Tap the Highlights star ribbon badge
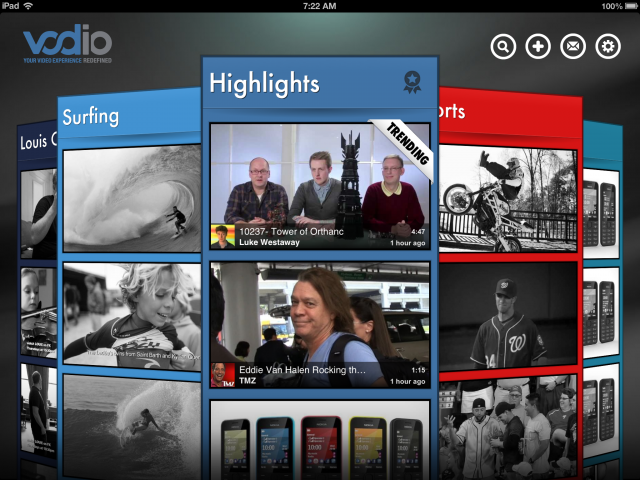This screenshot has width=640, height=480. (412, 82)
